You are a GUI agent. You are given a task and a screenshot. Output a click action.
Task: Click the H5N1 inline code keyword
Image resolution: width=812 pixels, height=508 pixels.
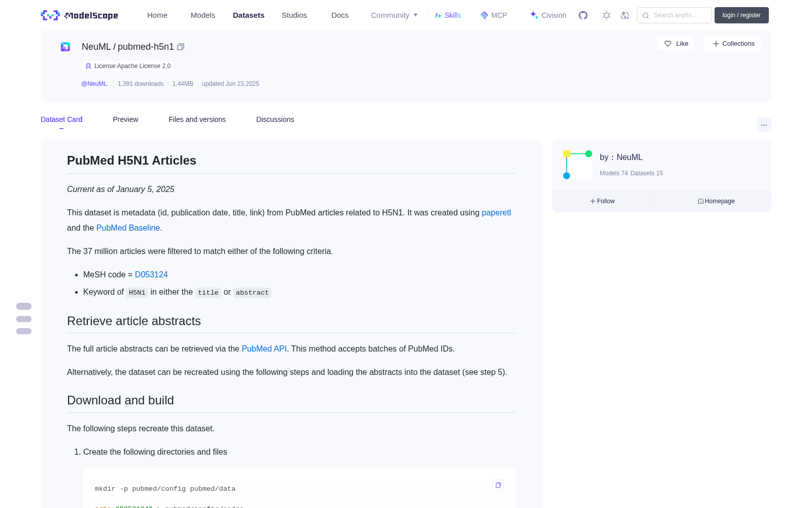coord(137,293)
